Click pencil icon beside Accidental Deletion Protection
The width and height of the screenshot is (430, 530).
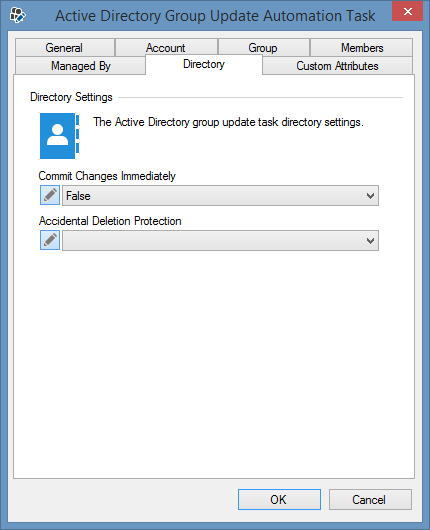50,240
